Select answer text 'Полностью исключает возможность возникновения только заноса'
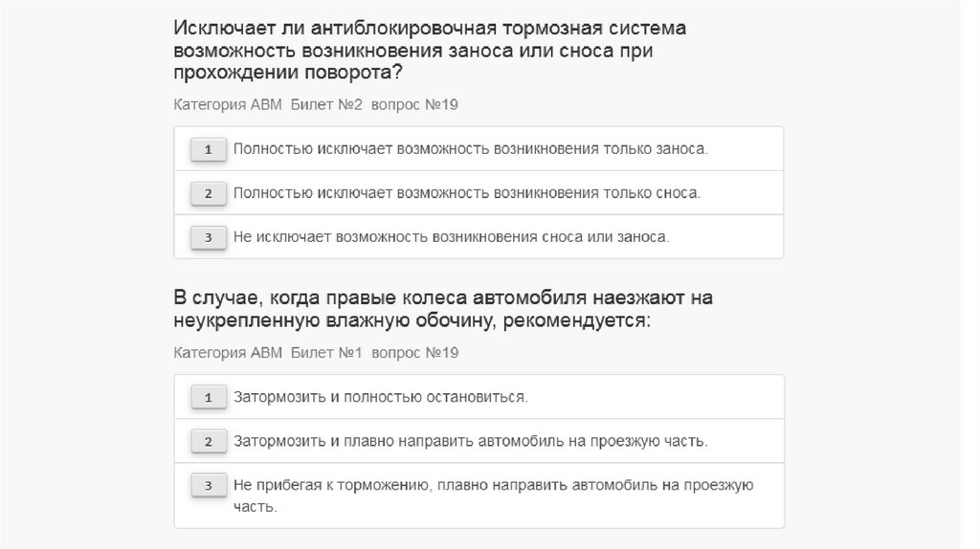The height and width of the screenshot is (549, 980). [x=471, y=149]
